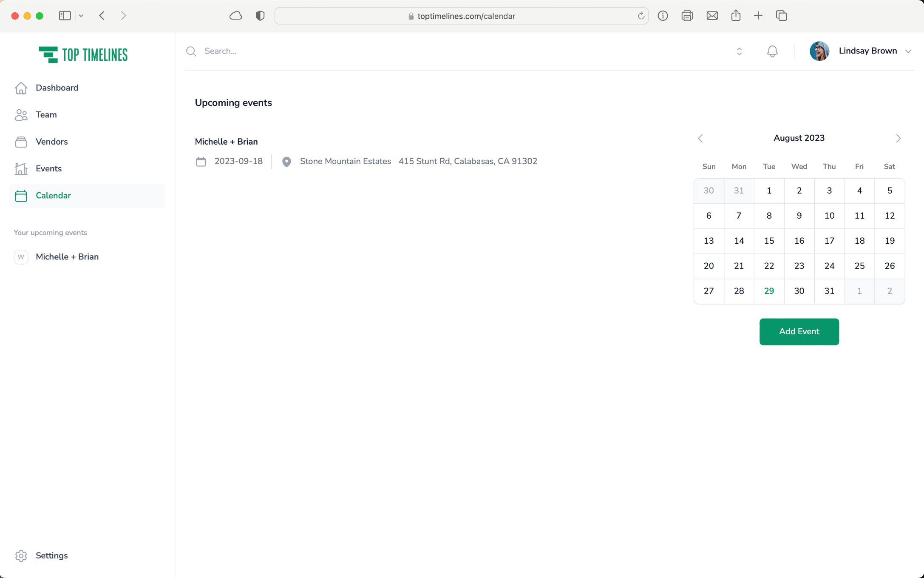Open Settings via gear icon
This screenshot has height=578, width=924.
click(21, 555)
